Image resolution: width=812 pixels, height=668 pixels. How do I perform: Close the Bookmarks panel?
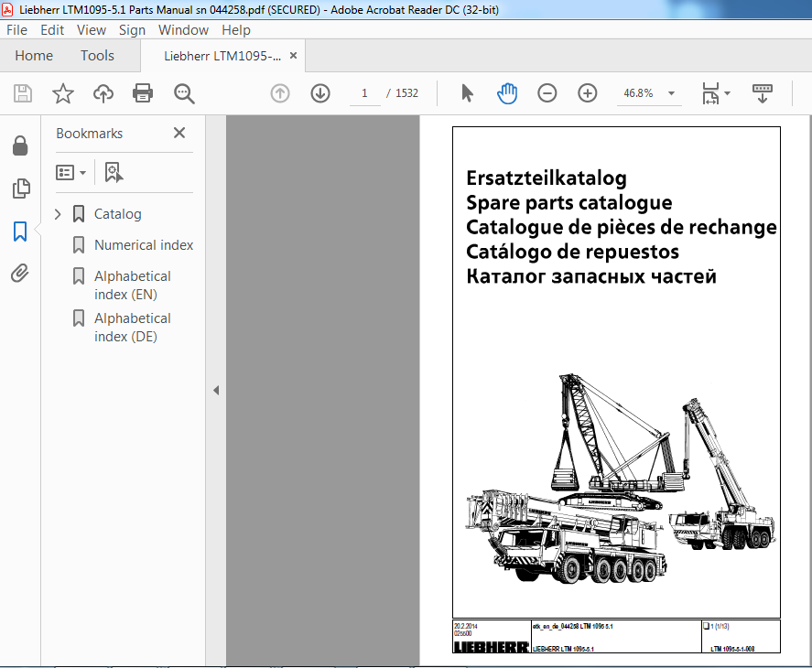pyautogui.click(x=179, y=133)
